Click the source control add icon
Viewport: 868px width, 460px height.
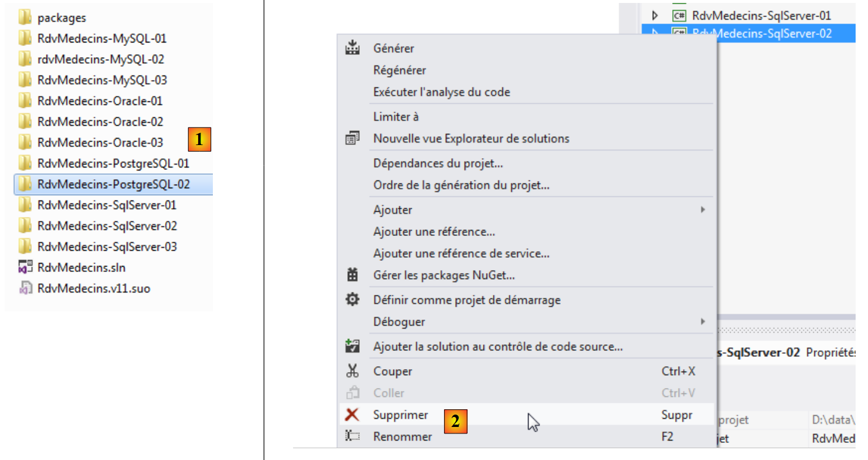point(352,346)
